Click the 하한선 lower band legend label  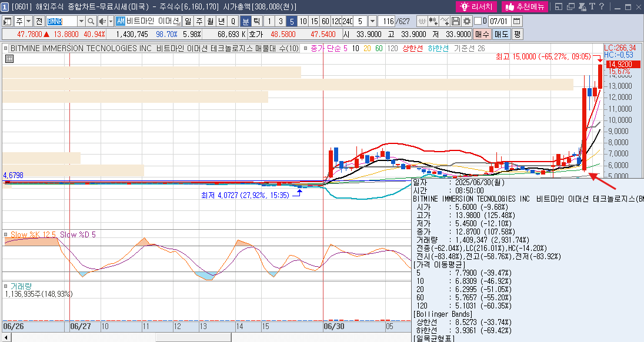pos(438,48)
